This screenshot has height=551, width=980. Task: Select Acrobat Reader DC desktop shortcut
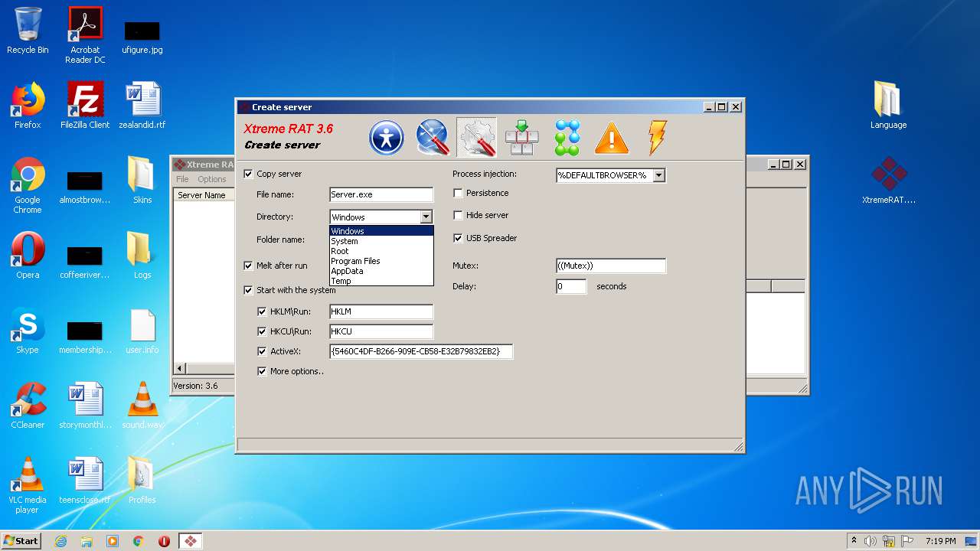coord(85,35)
